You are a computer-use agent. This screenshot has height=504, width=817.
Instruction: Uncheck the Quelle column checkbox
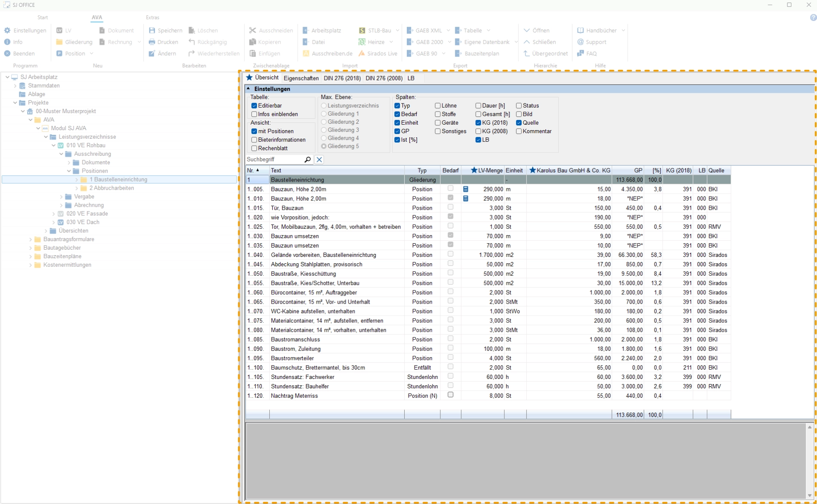tap(519, 123)
